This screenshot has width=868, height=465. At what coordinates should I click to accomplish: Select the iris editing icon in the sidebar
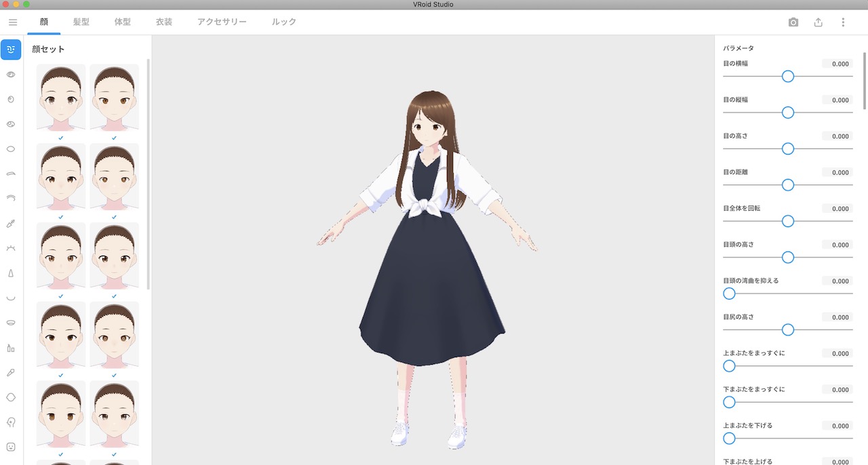pos(10,99)
